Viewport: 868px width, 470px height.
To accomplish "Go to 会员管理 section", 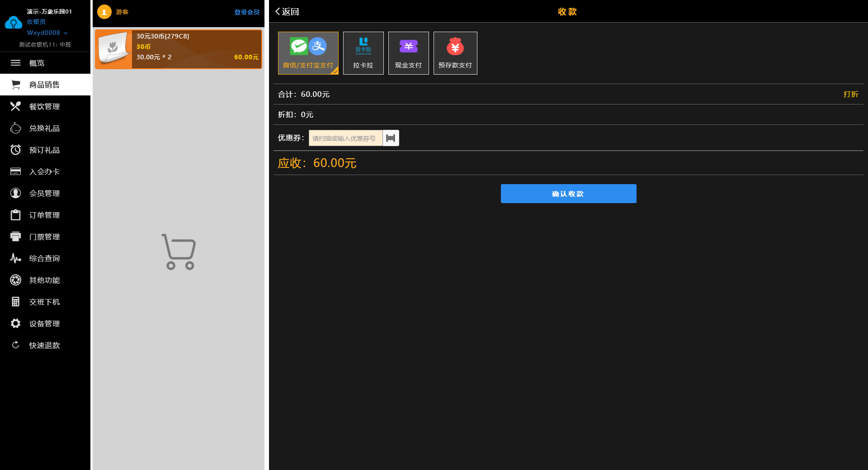I will point(45,193).
